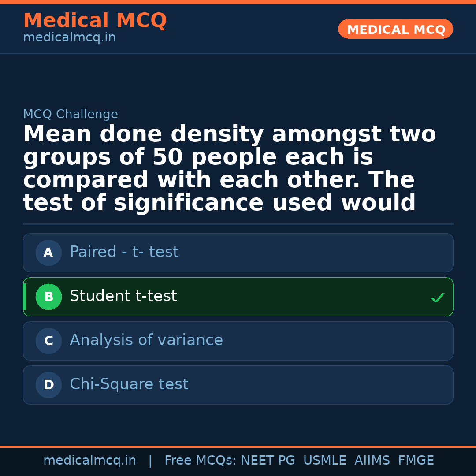The width and height of the screenshot is (476, 476).
Task: Select the circular A badge icon
Action: point(48,253)
